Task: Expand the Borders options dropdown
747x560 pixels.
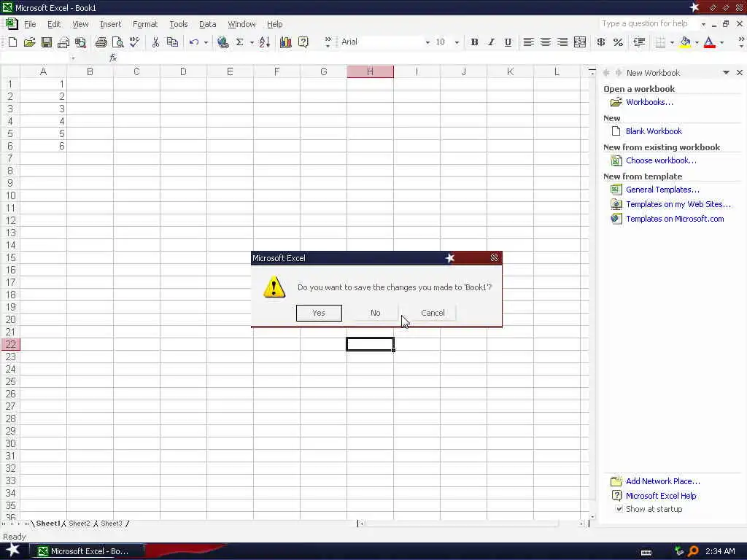Action: tap(672, 42)
